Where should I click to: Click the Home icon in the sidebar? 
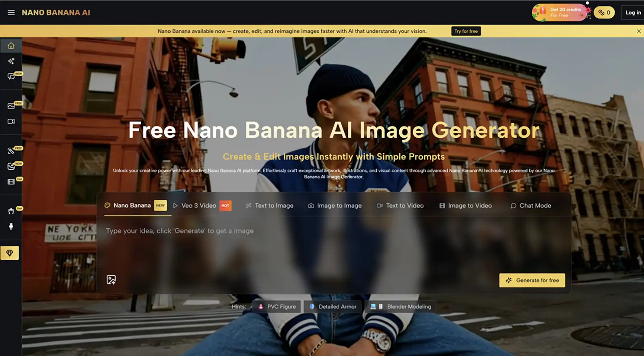11,46
